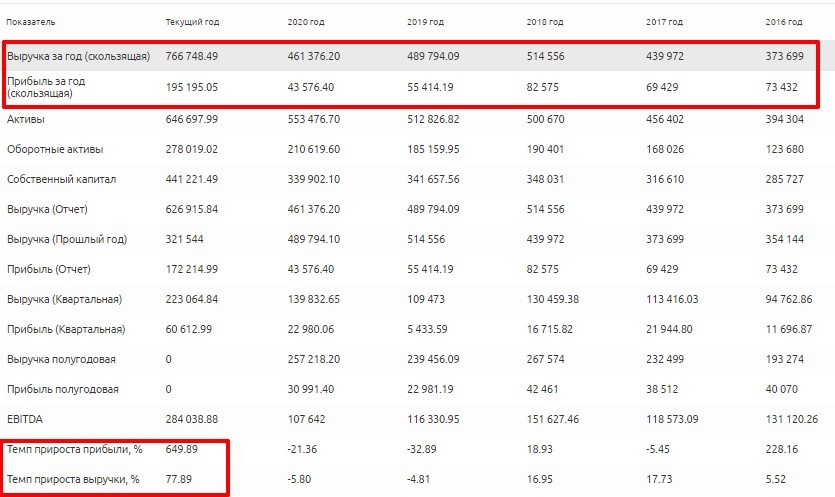Viewport: 835px width, 497px height.
Task: Select the "Активы" row label
Action: click(x=26, y=120)
